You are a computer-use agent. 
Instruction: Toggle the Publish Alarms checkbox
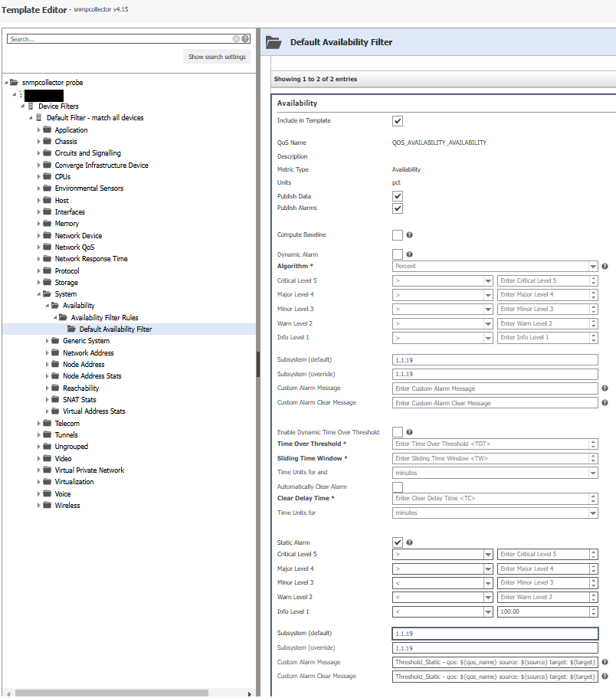[398, 208]
